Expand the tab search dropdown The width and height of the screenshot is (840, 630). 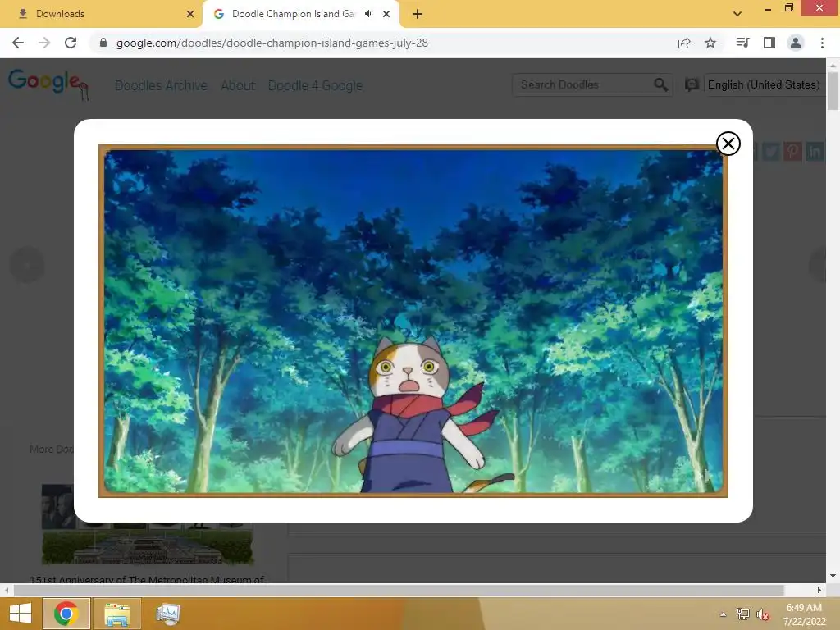point(737,14)
